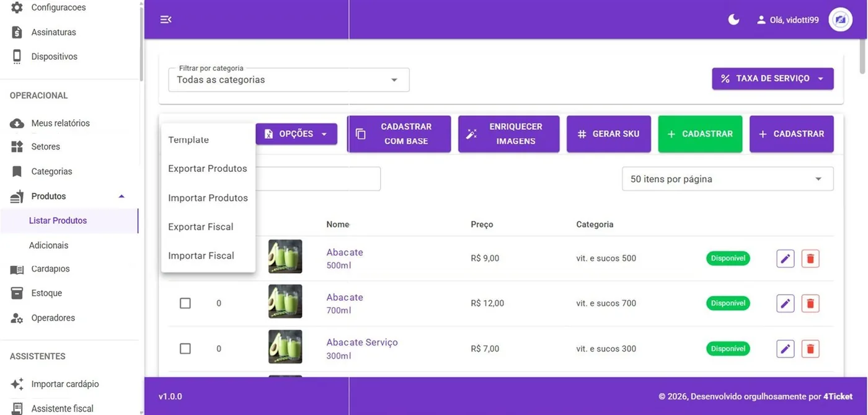
Task: Open the Cardápios menu-book icon
Action: [x=17, y=269]
